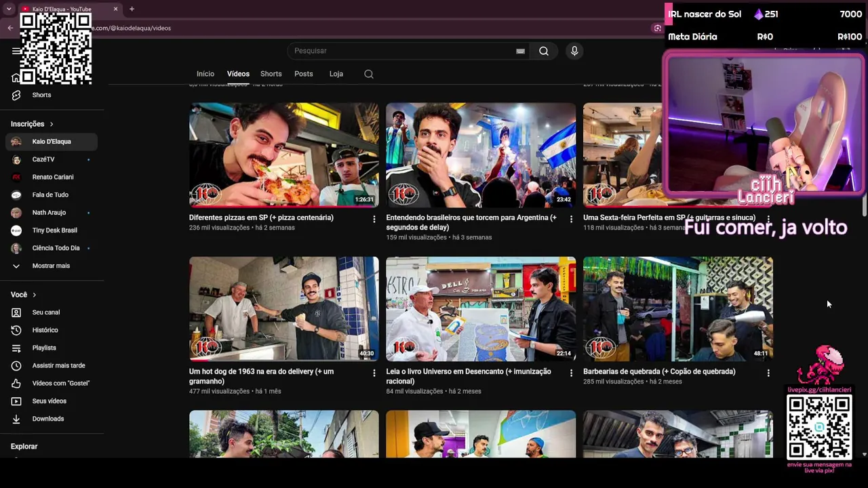
Task: Click the browser address bar URL
Action: [132, 28]
